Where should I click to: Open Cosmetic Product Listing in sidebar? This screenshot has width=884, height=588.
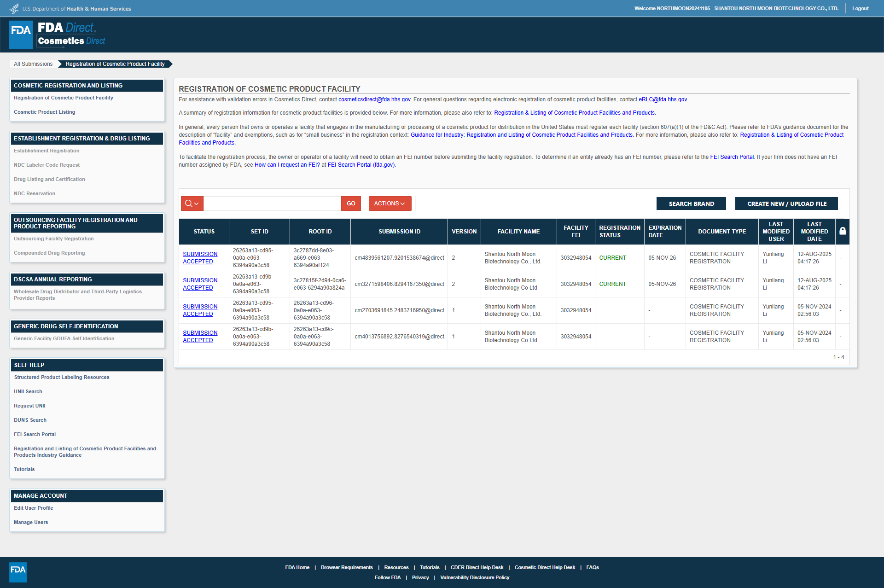click(x=44, y=112)
